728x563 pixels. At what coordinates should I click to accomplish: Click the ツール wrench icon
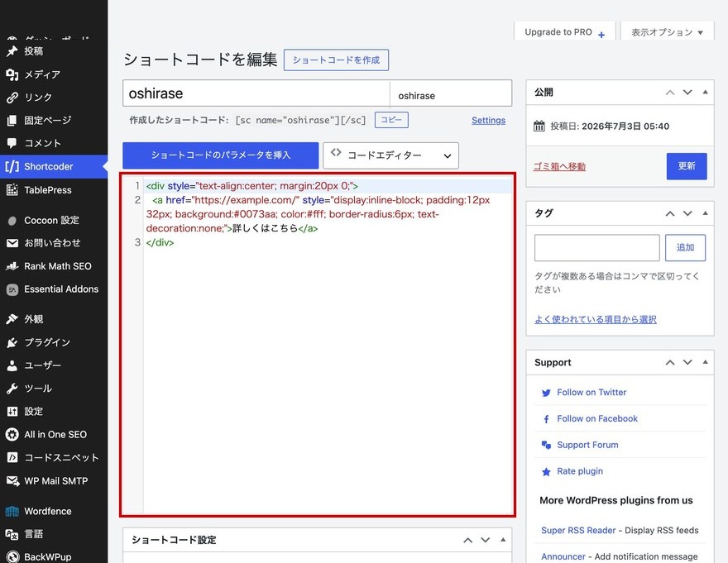(x=12, y=389)
